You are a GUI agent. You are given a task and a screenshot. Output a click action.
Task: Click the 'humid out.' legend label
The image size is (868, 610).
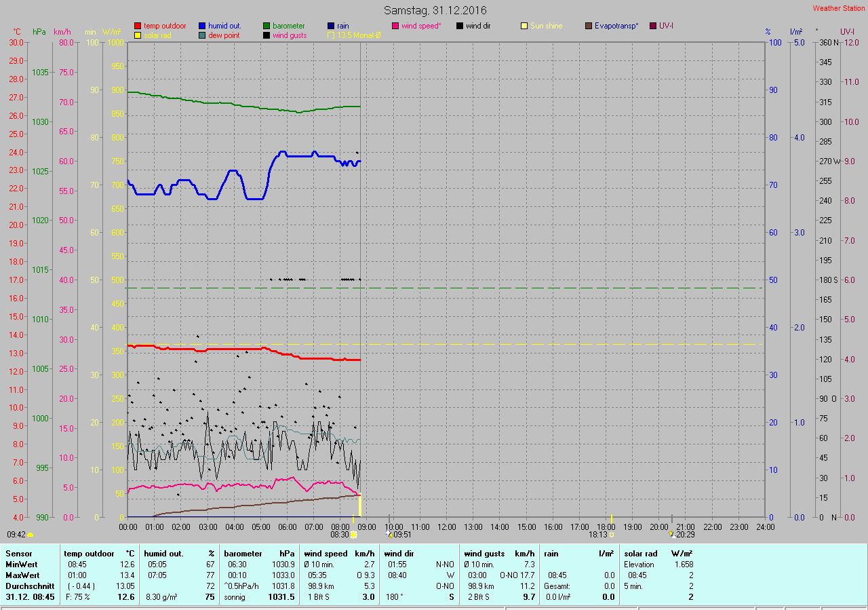pos(224,26)
